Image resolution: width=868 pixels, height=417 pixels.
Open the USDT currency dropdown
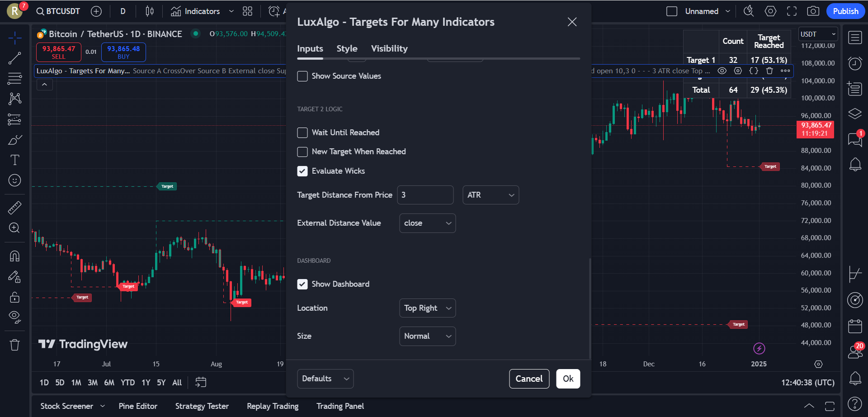[818, 34]
